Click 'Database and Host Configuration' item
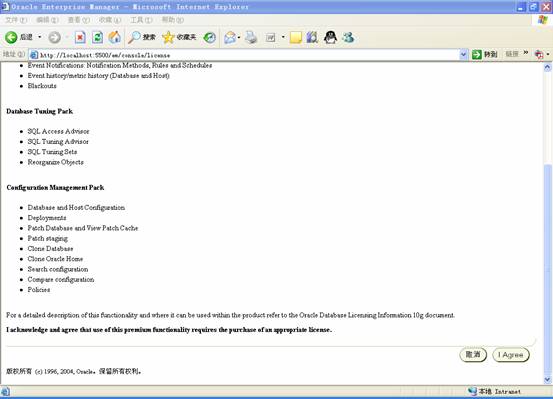This screenshot has width=553, height=399. pyautogui.click(x=76, y=207)
